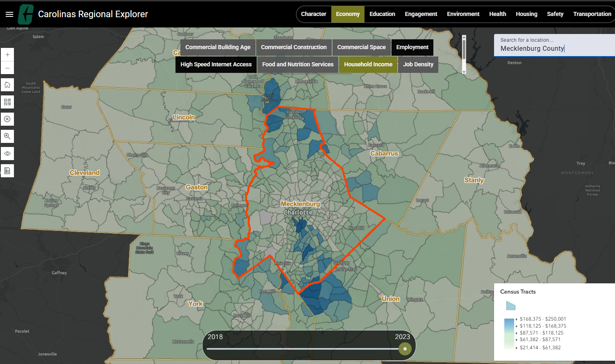Image resolution: width=615 pixels, height=364 pixels.
Task: Open the basemap gallery grid icon
Action: pyautogui.click(x=7, y=102)
